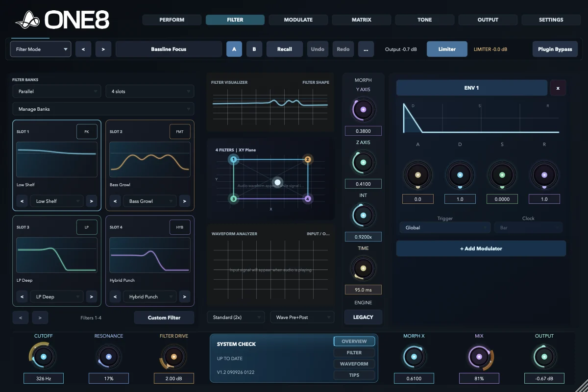Screen dimensions: 588x392
Task: Show the TIPS info panel
Action: click(354, 375)
